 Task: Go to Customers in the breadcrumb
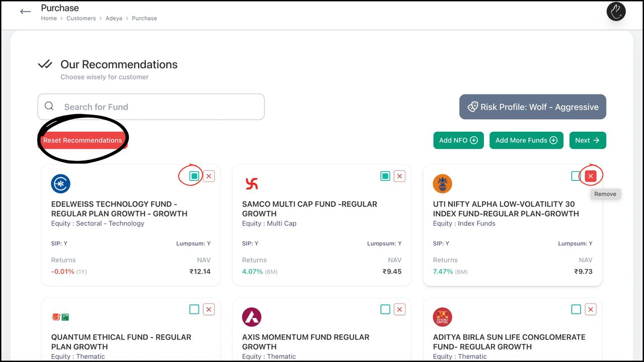(81, 18)
